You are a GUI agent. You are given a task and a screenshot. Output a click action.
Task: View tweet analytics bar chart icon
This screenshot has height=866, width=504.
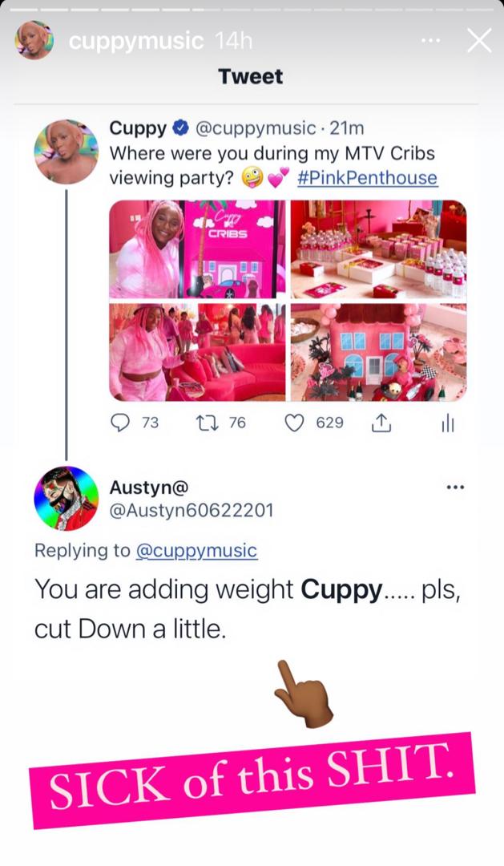point(448,423)
